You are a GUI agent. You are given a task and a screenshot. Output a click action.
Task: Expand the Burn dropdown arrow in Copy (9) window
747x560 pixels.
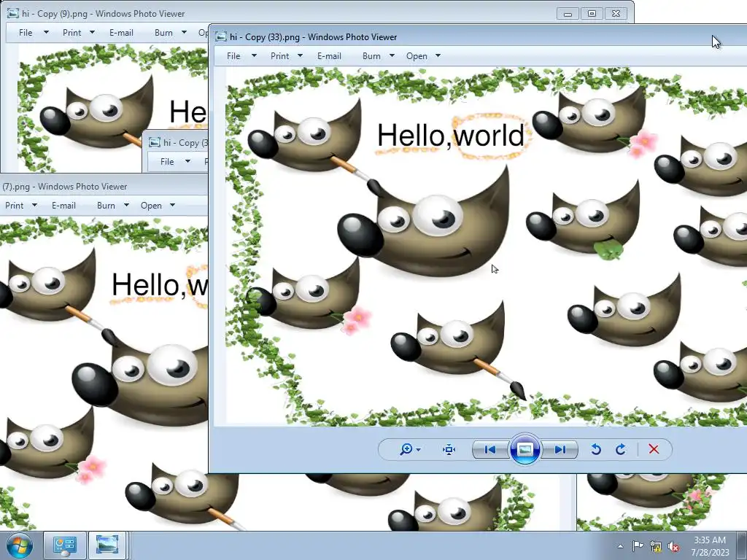click(x=184, y=32)
